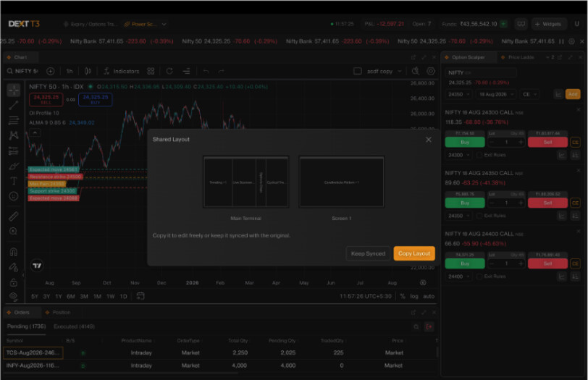The width and height of the screenshot is (588, 380).
Task: Open the go-to-date calendar icon
Action: [x=140, y=296]
